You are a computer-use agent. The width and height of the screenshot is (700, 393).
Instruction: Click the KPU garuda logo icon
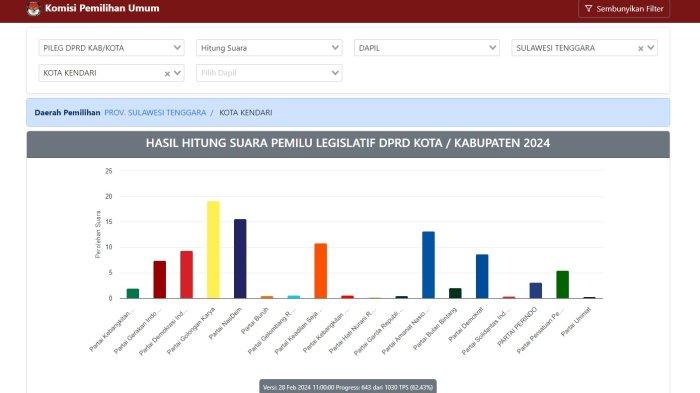pos(33,8)
